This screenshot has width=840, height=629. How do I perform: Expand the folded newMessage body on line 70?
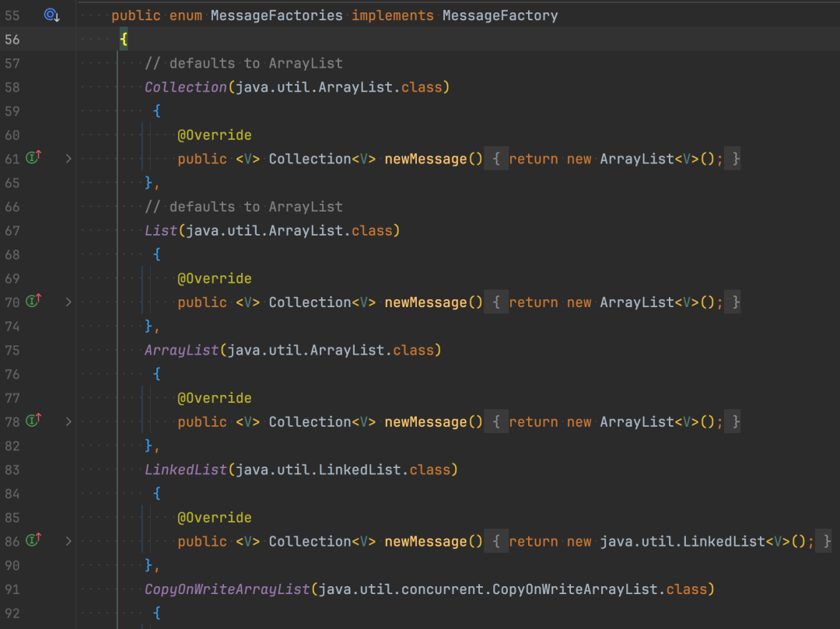point(68,302)
